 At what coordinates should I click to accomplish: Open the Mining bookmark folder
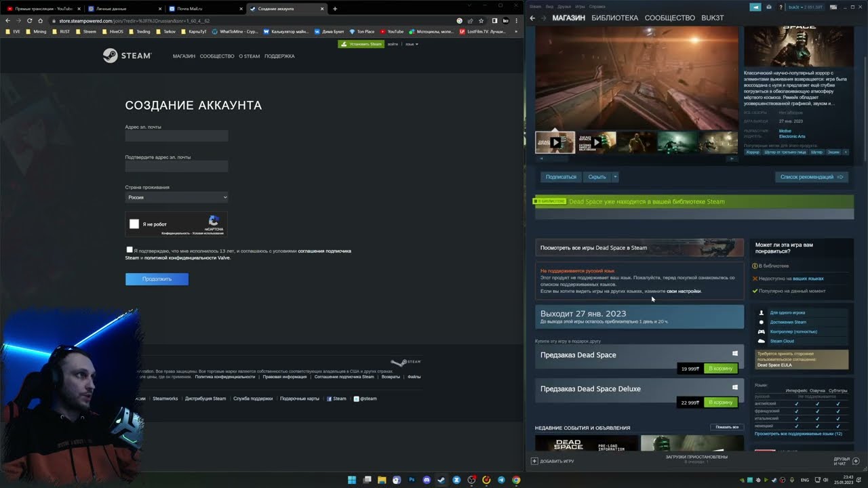click(x=36, y=31)
